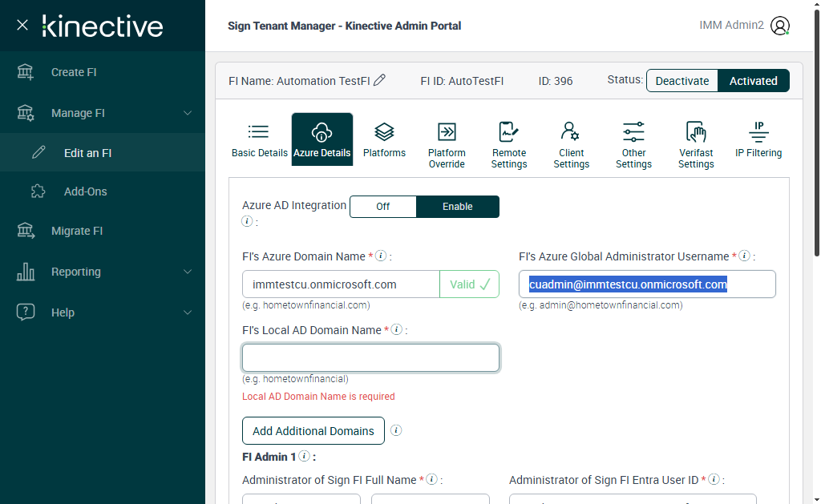Show info beside Add Additional Domains

[x=396, y=430]
